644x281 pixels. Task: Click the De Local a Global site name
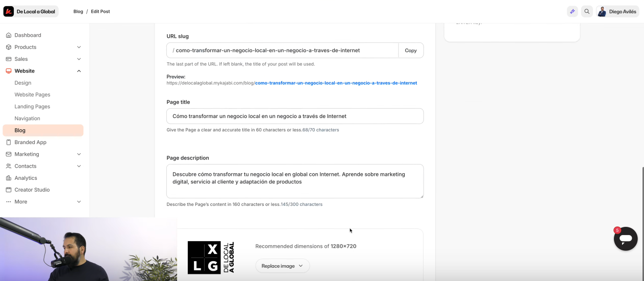coord(36,11)
